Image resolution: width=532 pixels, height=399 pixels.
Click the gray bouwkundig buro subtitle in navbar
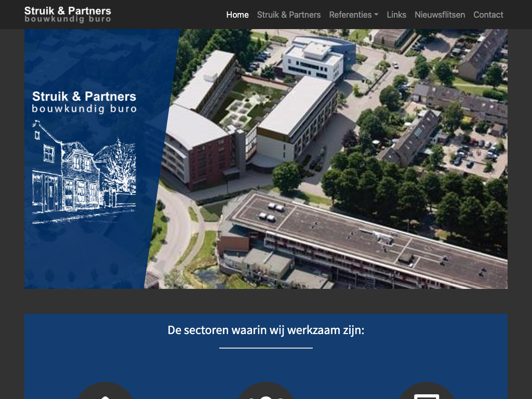(x=68, y=20)
